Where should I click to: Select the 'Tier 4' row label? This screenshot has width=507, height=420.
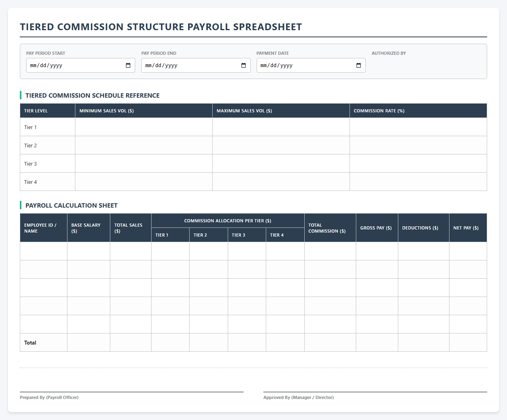(x=31, y=182)
